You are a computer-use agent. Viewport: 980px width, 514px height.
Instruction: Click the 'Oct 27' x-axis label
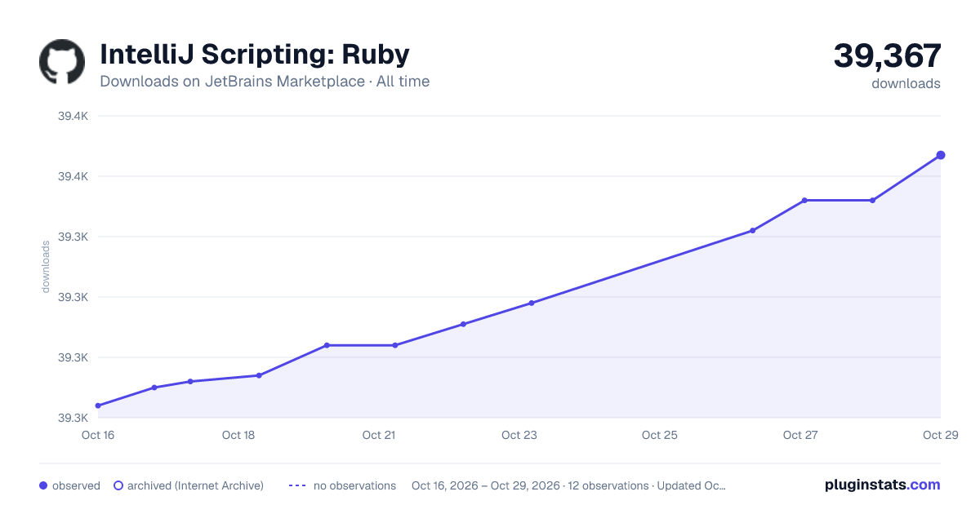pos(800,435)
